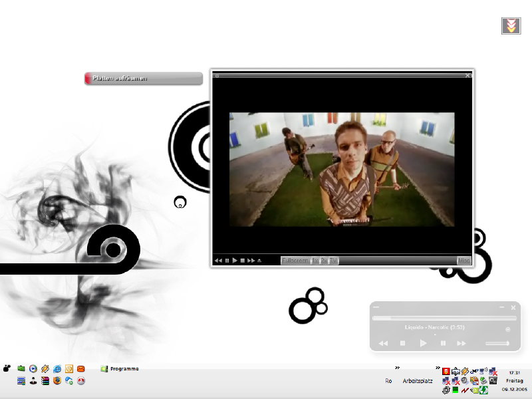Viewport: 532px width, 399px height.
Task: Skip to previous track in Liquido audio player
Action: click(x=383, y=343)
